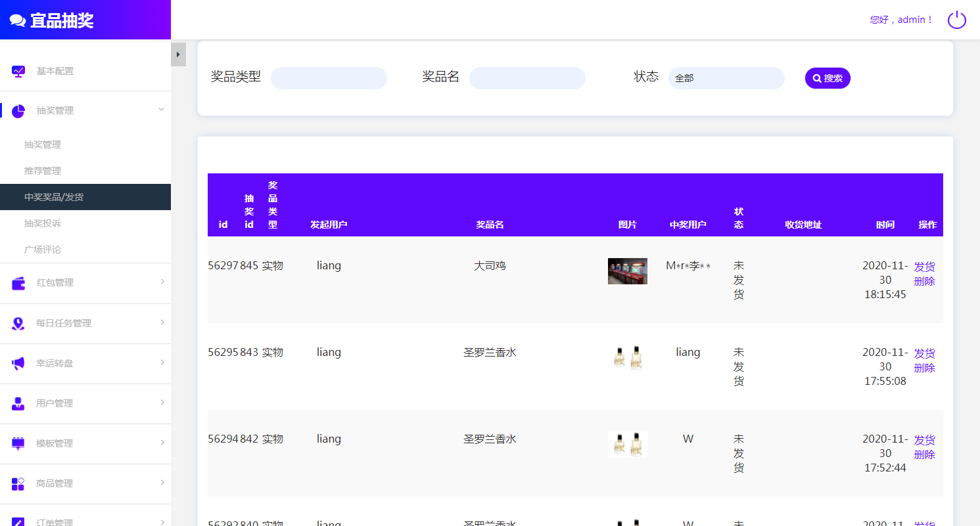Click the 幸运转盘 menu label

coord(55,363)
